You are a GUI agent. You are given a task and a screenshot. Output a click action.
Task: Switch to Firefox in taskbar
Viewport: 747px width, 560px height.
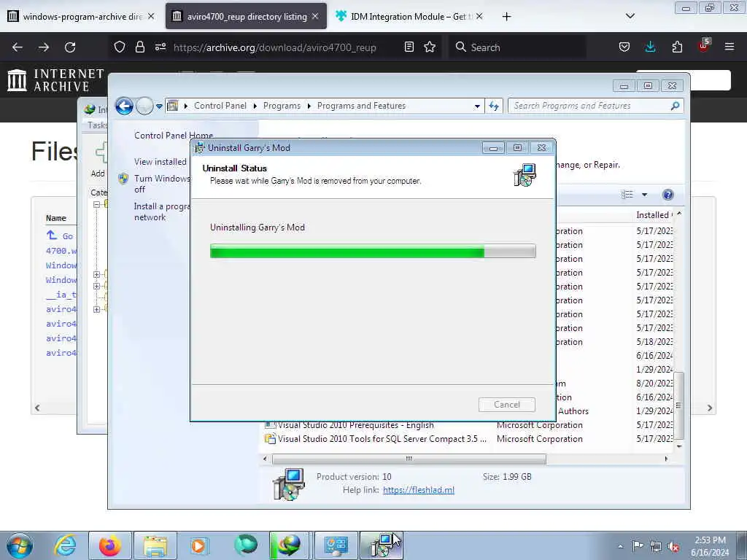click(110, 545)
